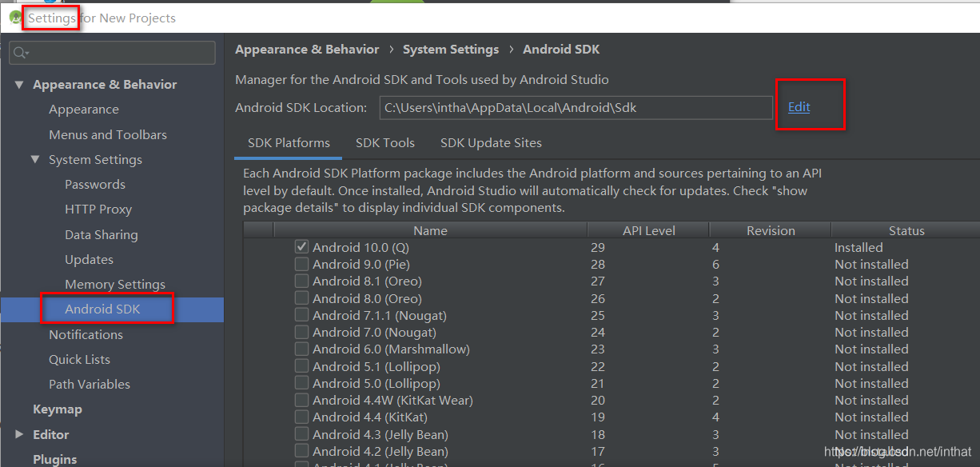Expand the Editor section

pyautogui.click(x=20, y=435)
